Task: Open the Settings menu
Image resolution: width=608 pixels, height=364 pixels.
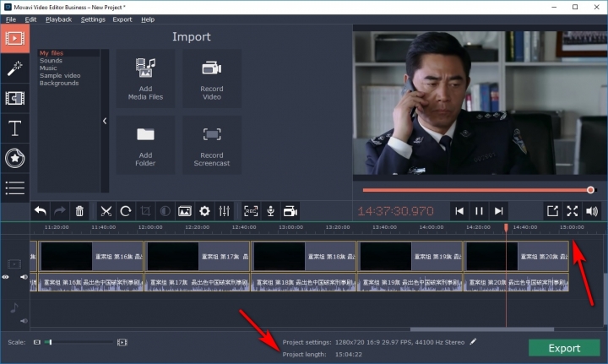Action: pyautogui.click(x=93, y=19)
